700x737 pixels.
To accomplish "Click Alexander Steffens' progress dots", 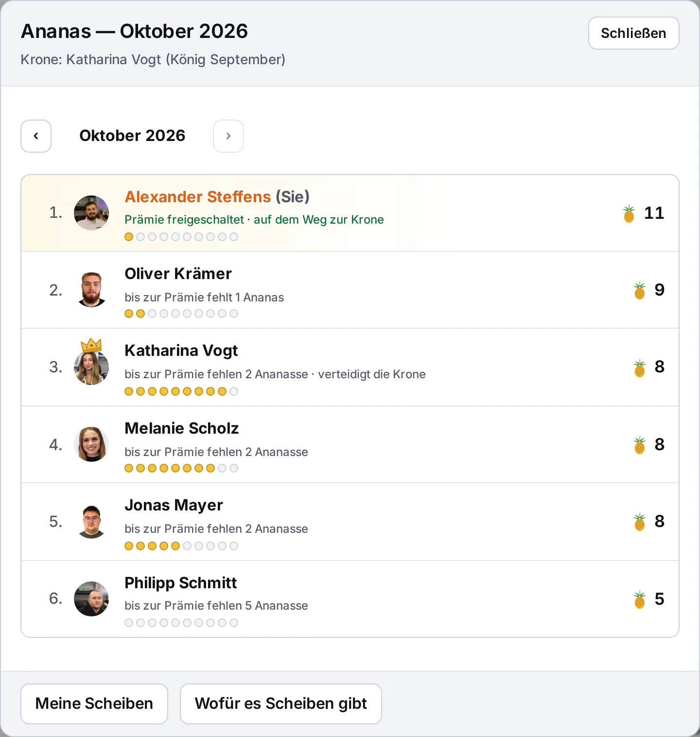I will pyautogui.click(x=181, y=237).
